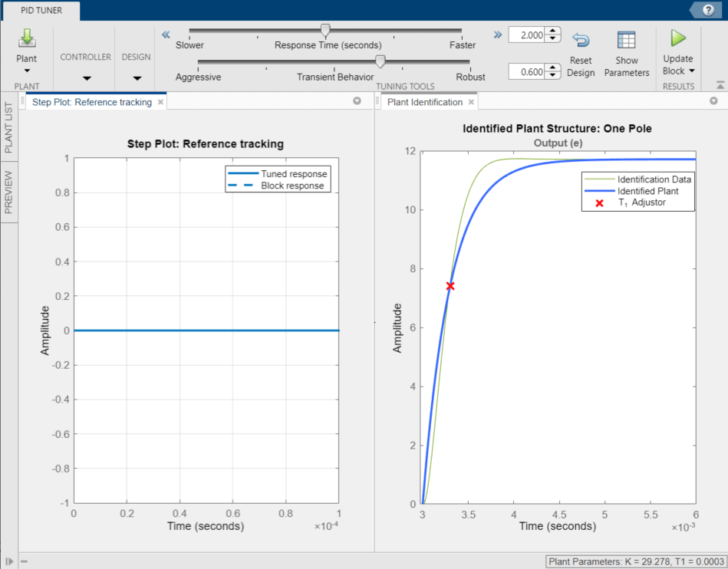
Task: Open help via the question mark icon
Action: tap(707, 9)
